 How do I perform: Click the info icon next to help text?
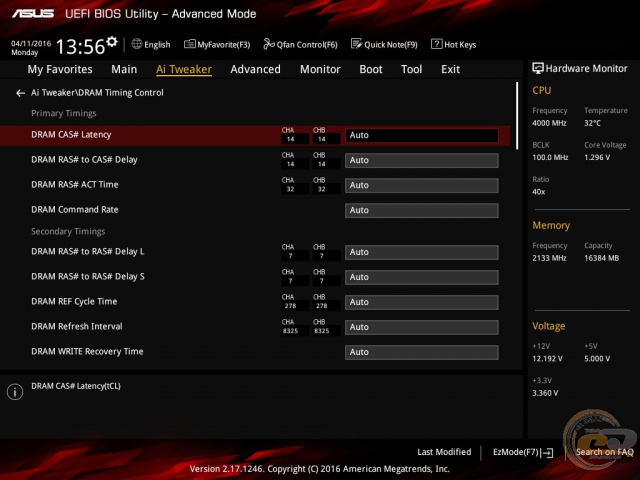click(x=15, y=392)
